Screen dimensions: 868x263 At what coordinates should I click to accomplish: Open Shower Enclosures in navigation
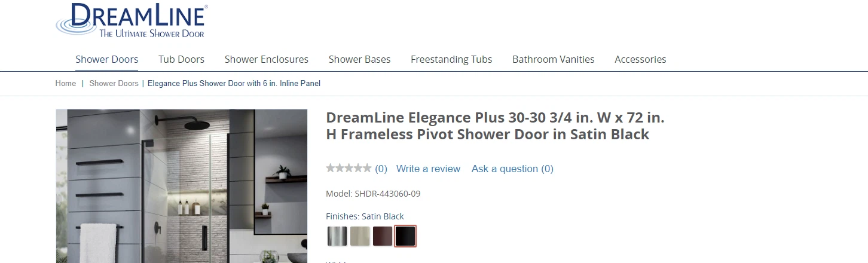pyautogui.click(x=267, y=59)
